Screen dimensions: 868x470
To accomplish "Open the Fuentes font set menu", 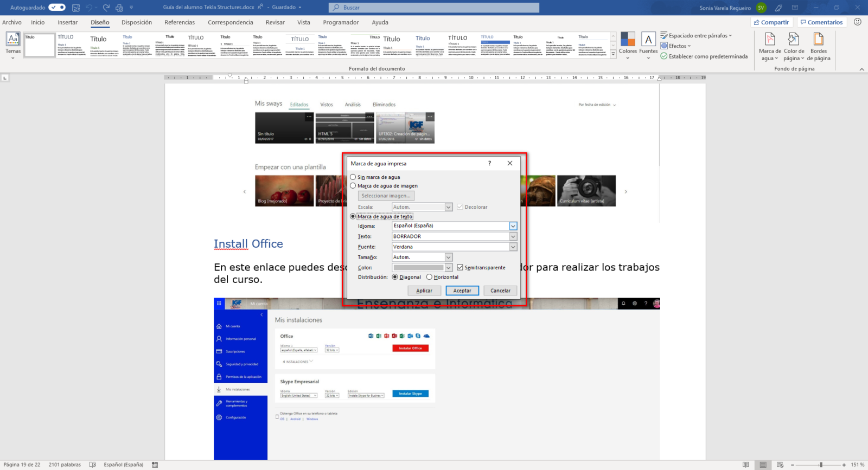I will pyautogui.click(x=648, y=44).
